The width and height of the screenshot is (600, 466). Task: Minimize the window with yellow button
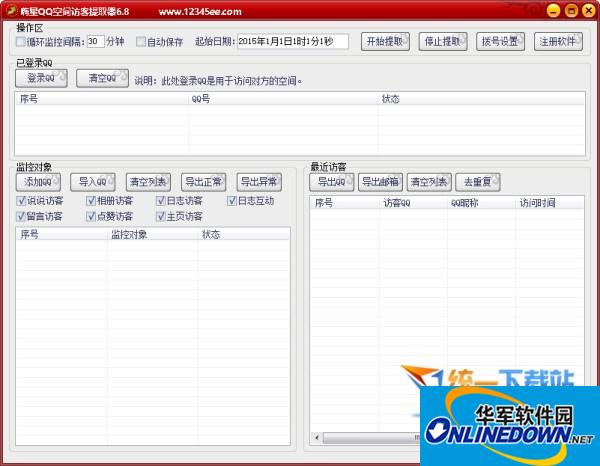pyautogui.click(x=553, y=10)
